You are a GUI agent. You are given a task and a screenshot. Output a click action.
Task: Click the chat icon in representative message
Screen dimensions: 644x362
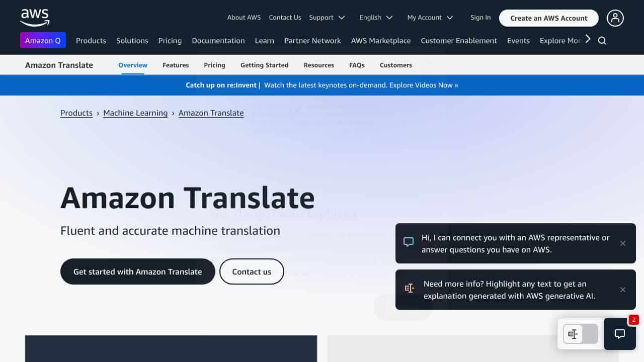pyautogui.click(x=409, y=242)
